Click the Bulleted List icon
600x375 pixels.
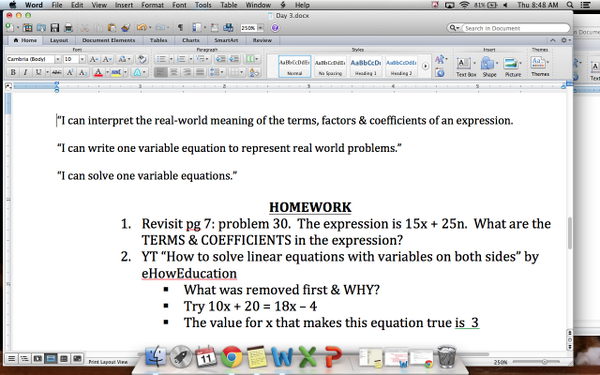[x=161, y=59]
